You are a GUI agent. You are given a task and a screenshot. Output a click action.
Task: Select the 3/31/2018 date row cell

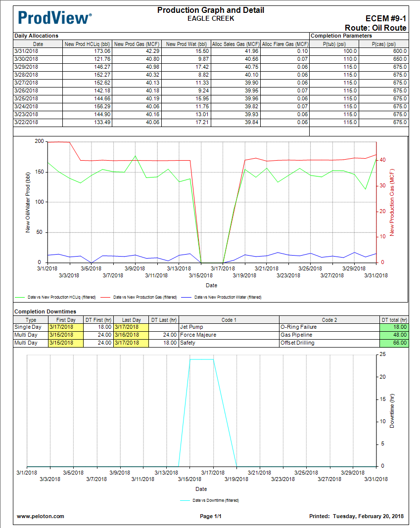[x=38, y=51]
